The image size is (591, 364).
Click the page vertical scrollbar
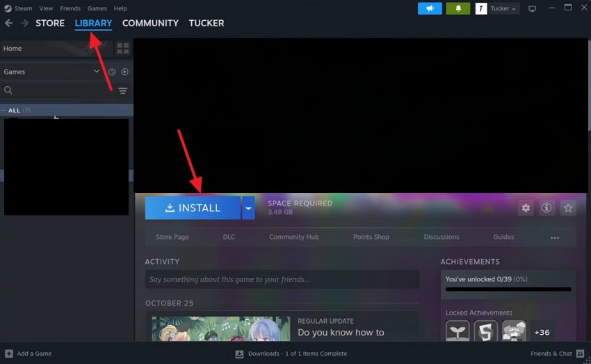[x=589, y=85]
